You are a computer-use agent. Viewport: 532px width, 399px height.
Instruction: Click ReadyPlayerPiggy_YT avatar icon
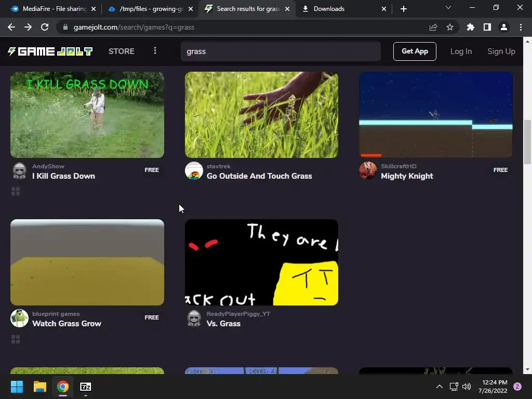tap(194, 318)
